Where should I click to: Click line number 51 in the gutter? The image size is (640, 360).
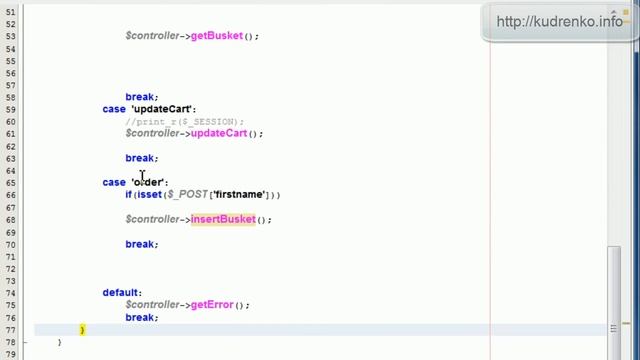pyautogui.click(x=11, y=12)
